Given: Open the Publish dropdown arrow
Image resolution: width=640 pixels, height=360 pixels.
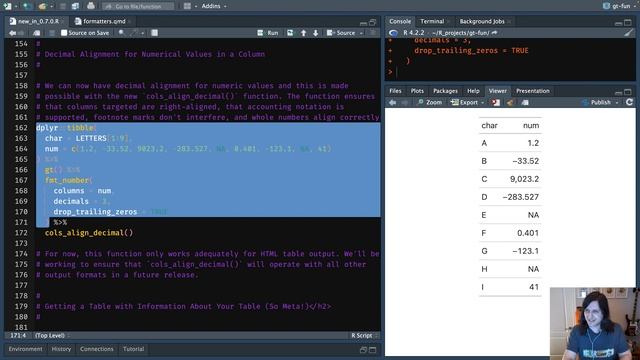Looking at the screenshot, I should tap(617, 103).
